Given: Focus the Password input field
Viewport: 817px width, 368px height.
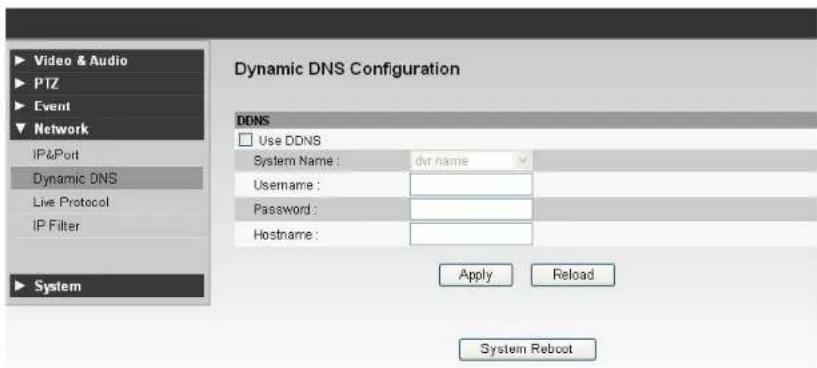Looking at the screenshot, I should tap(471, 209).
